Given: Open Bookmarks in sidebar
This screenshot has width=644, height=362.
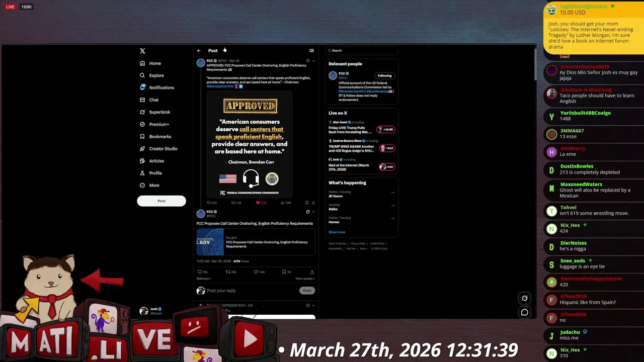Looking at the screenshot, I should [x=155, y=136].
